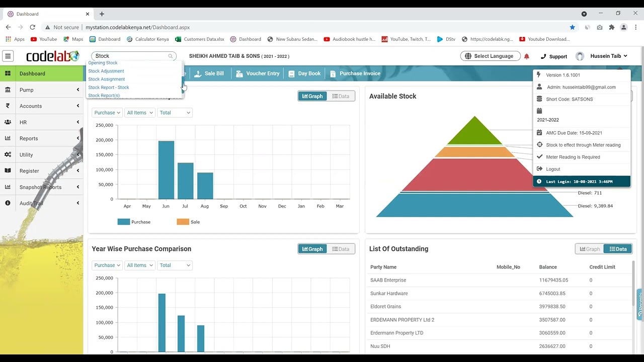Expand HR sidebar menu
The image size is (644, 362).
click(42, 122)
